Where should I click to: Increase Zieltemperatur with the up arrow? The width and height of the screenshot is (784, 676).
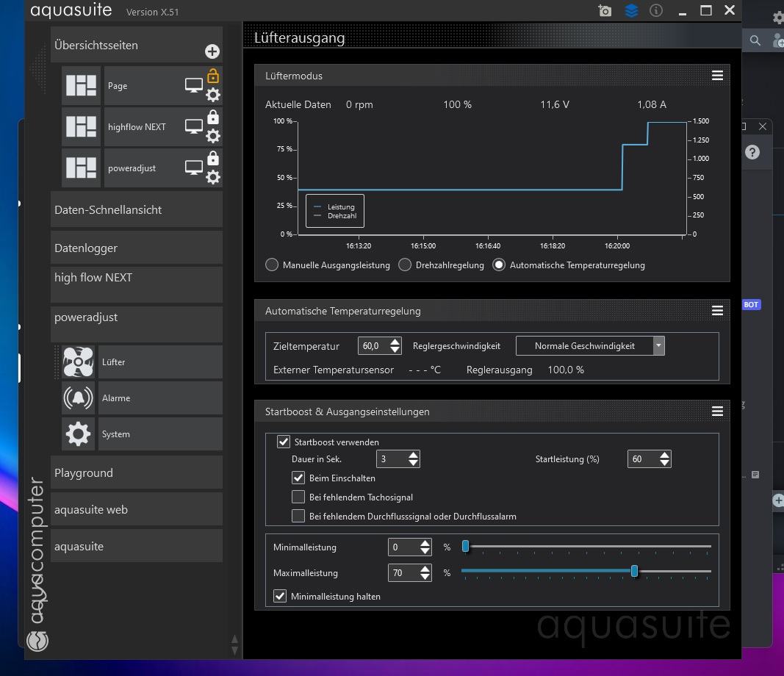pos(395,342)
